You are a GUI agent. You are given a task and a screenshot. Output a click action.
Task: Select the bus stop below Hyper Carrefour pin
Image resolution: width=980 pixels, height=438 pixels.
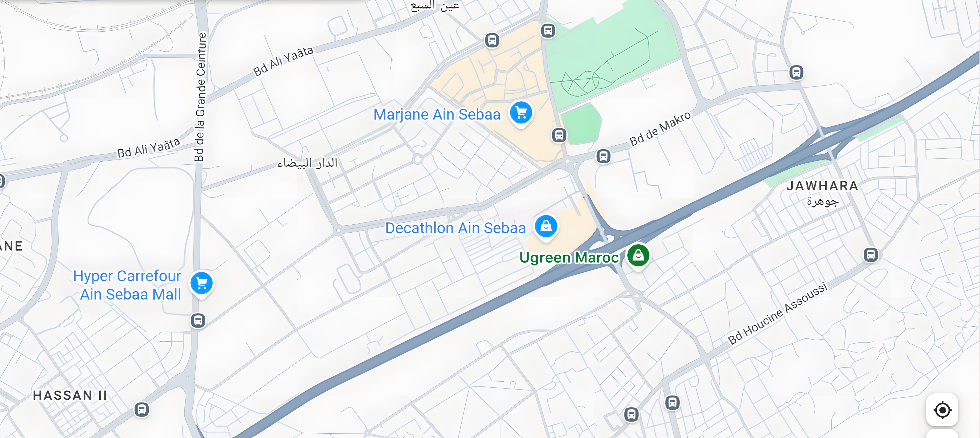[x=198, y=321]
